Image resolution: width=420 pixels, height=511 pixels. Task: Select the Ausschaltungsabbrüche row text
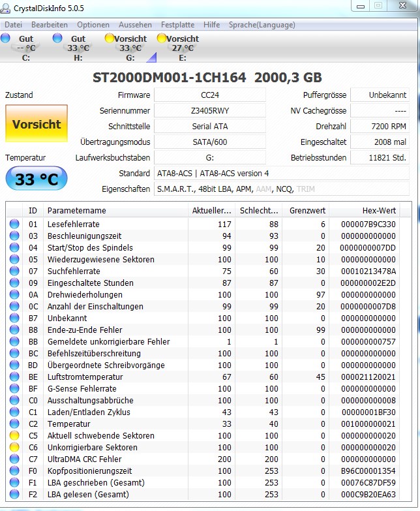[91, 400]
